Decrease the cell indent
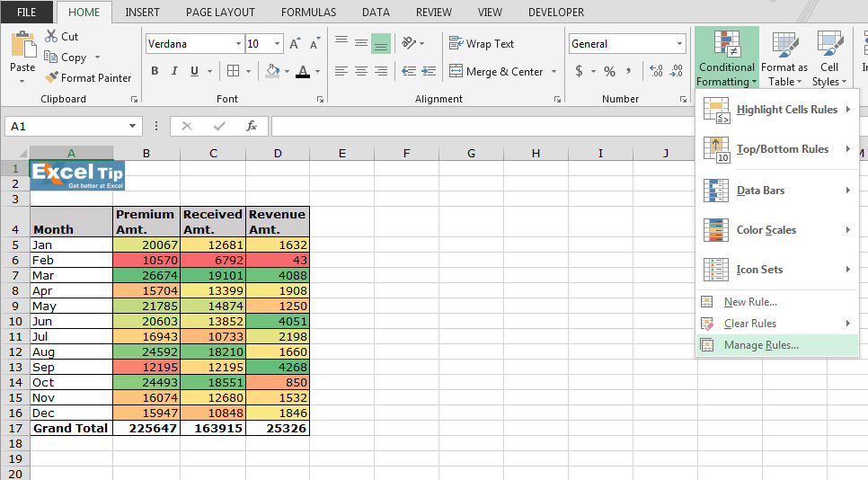 tap(409, 71)
